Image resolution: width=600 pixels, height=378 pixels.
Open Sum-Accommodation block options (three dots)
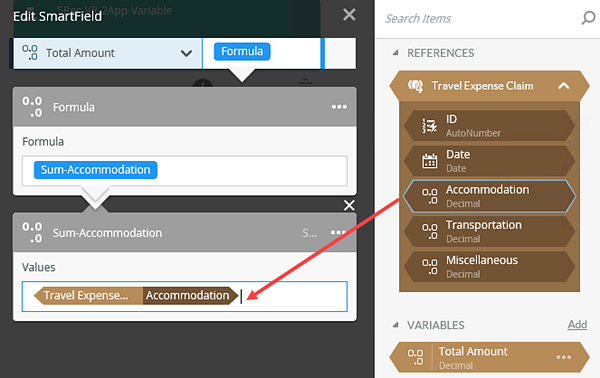[x=338, y=232]
